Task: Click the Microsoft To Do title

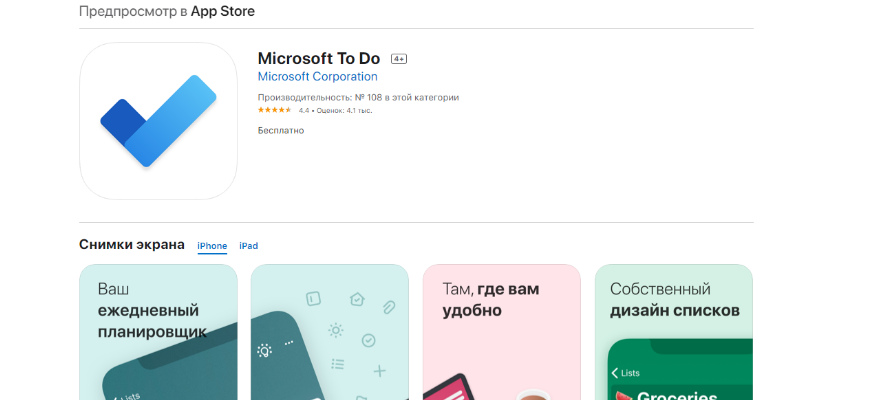Action: pyautogui.click(x=319, y=58)
